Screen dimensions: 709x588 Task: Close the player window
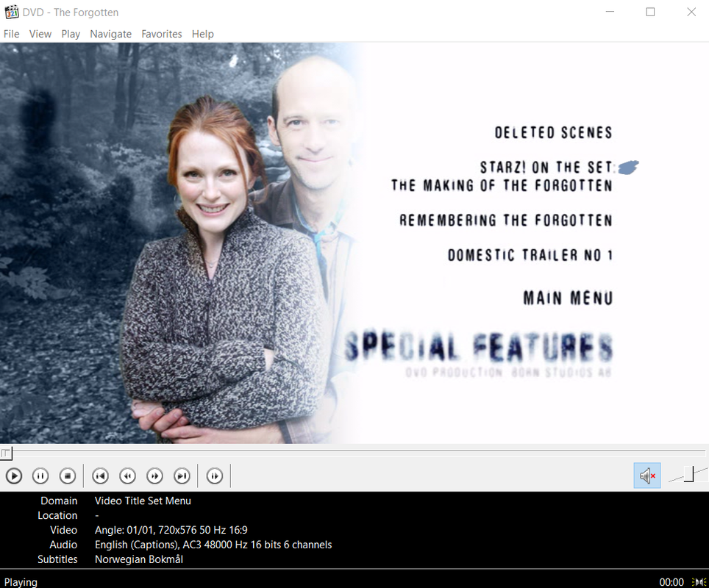(691, 12)
